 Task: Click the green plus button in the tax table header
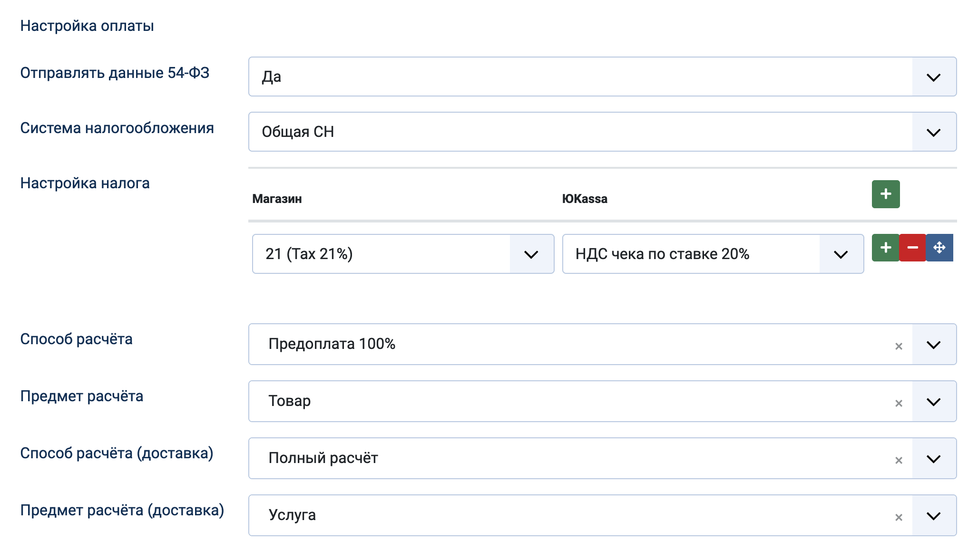click(x=885, y=194)
